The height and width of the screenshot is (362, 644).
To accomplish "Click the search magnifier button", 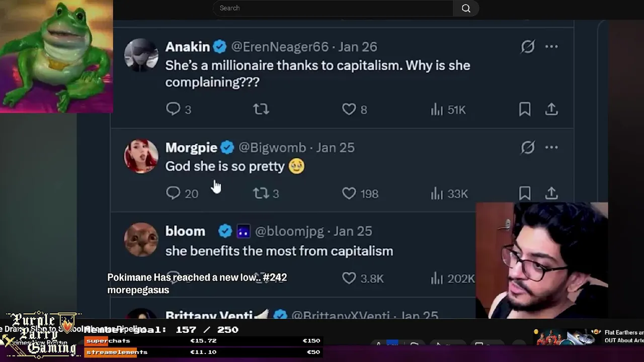I will (x=466, y=8).
